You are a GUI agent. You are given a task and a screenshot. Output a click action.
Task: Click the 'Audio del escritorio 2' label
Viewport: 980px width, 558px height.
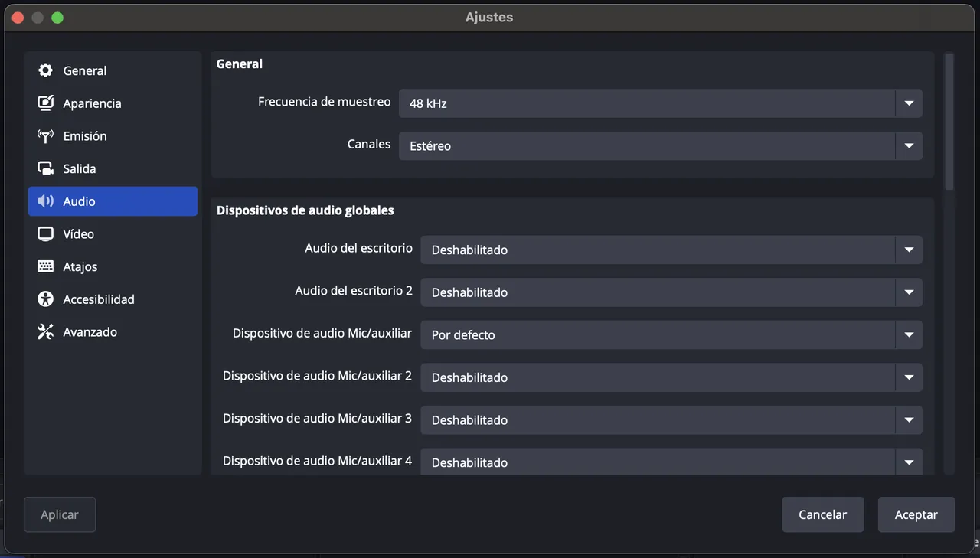[x=354, y=291]
